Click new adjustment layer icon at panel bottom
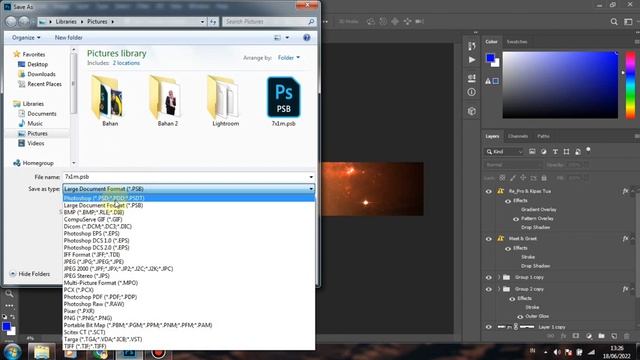Screen dimensions: 640x360 pos(589,336)
